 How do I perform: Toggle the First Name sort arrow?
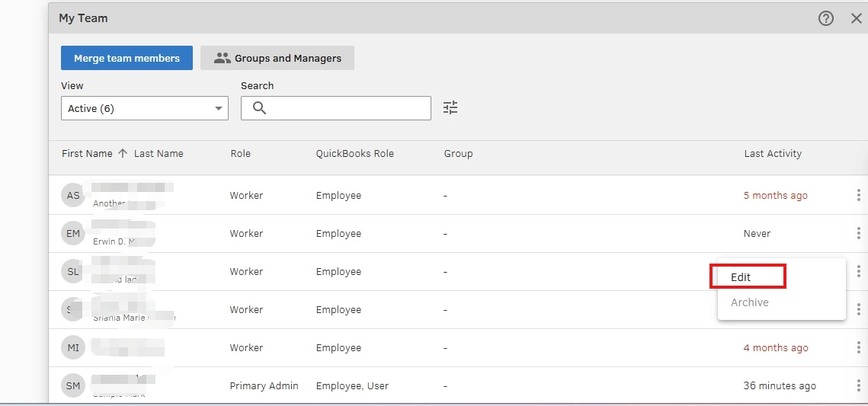[x=123, y=154]
